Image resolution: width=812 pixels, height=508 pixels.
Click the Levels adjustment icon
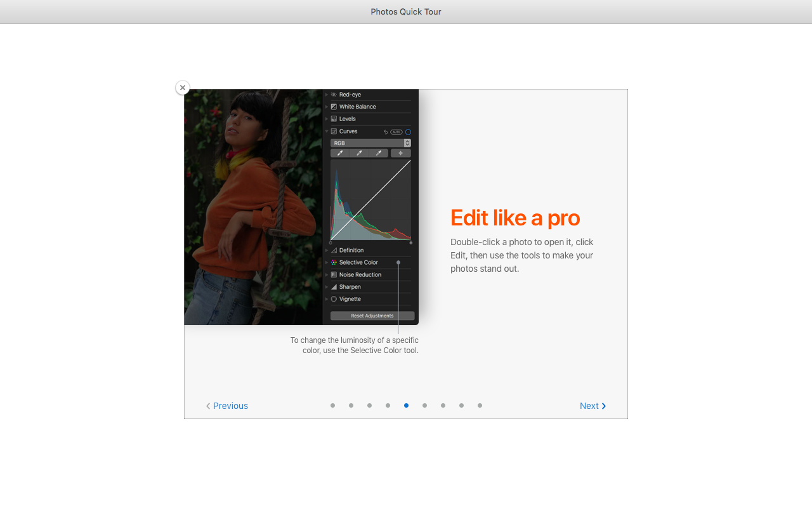point(334,119)
